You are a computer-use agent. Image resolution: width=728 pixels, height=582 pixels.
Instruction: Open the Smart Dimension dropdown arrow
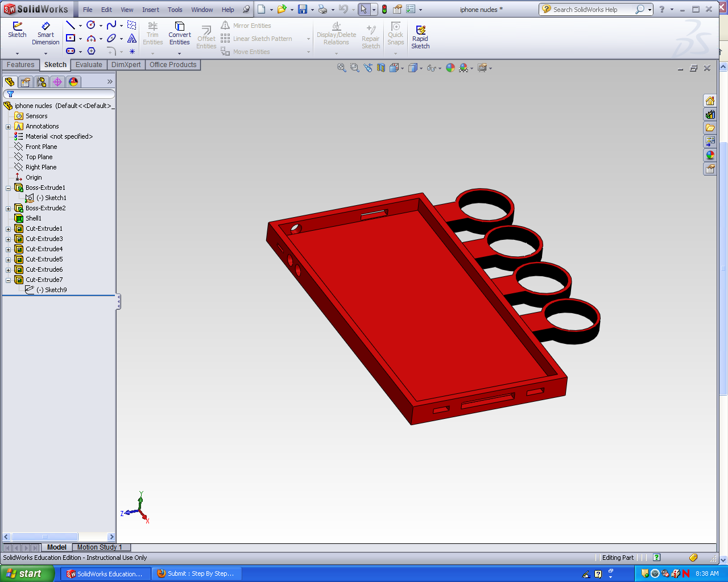coord(45,53)
